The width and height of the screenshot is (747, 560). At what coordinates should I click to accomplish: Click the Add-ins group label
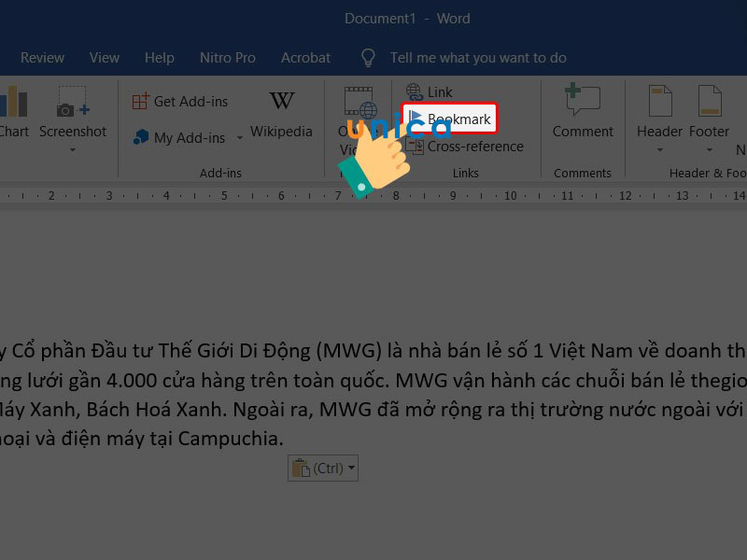220,173
